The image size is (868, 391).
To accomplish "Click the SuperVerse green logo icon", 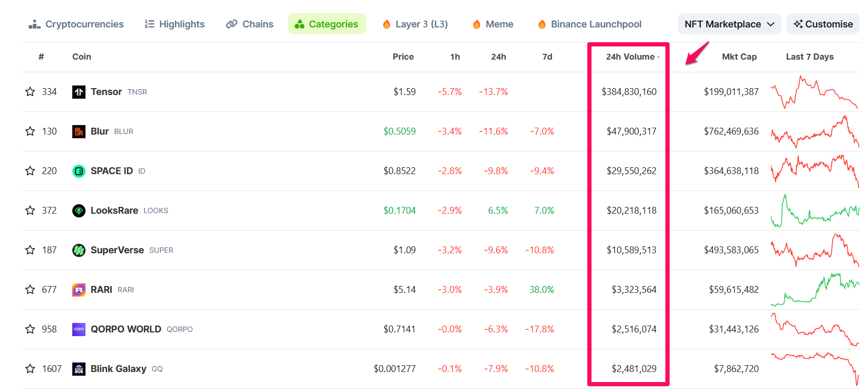I will [x=79, y=250].
